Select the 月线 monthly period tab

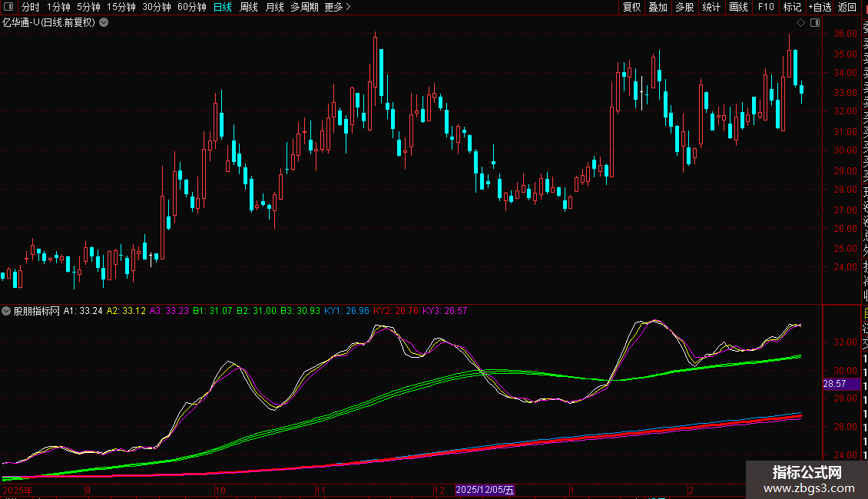coord(274,7)
